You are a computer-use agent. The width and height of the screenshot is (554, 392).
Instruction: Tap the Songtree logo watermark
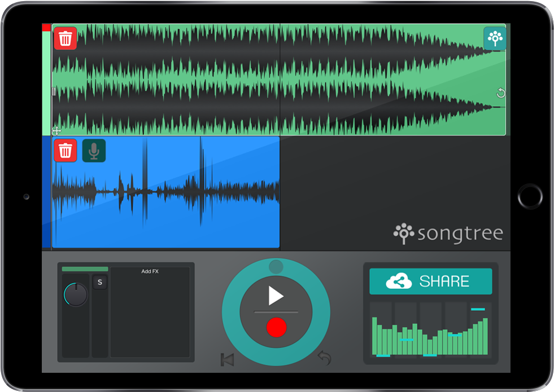(449, 232)
